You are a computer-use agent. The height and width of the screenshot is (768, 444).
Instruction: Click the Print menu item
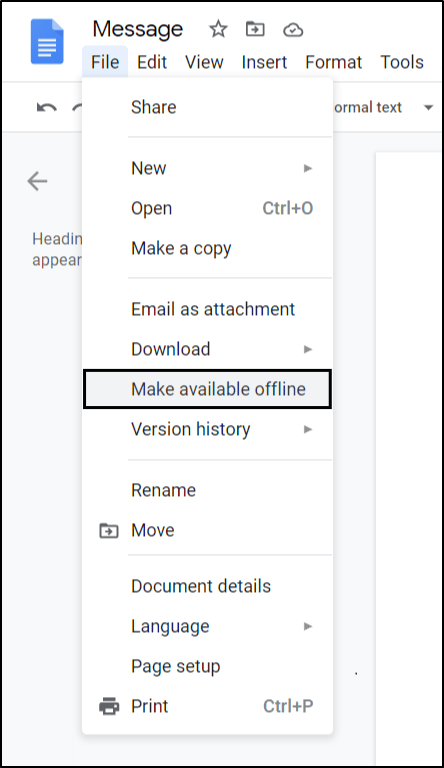207,706
